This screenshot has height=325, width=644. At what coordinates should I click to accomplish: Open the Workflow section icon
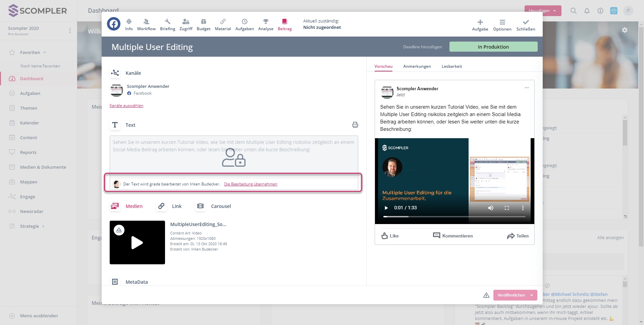(146, 22)
